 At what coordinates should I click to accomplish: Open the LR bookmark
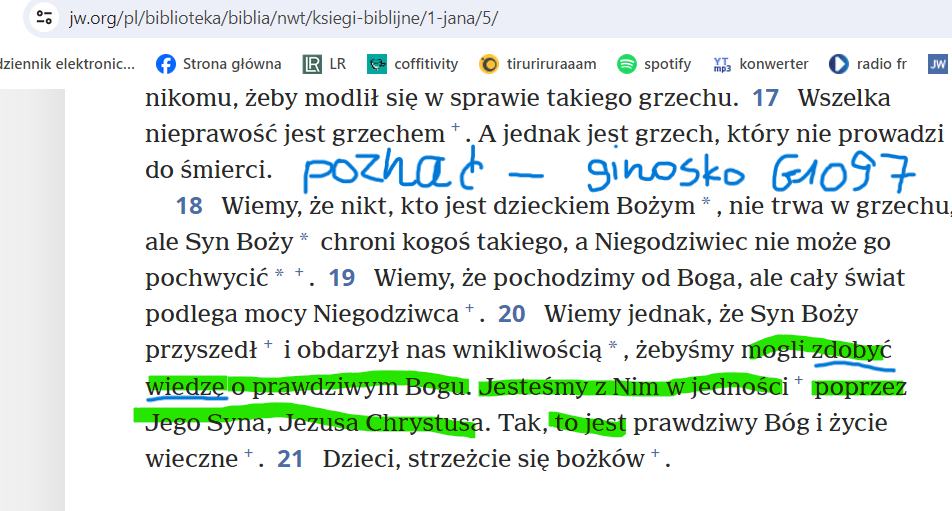click(x=324, y=64)
